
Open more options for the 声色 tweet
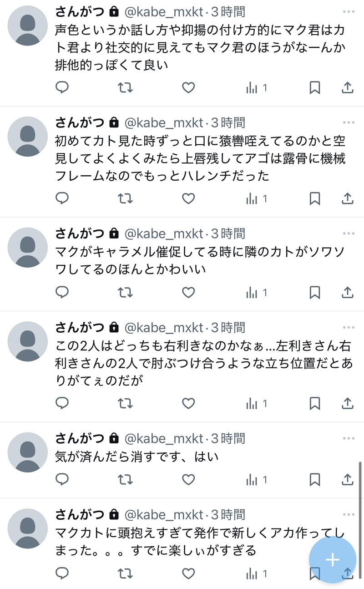tap(349, 11)
